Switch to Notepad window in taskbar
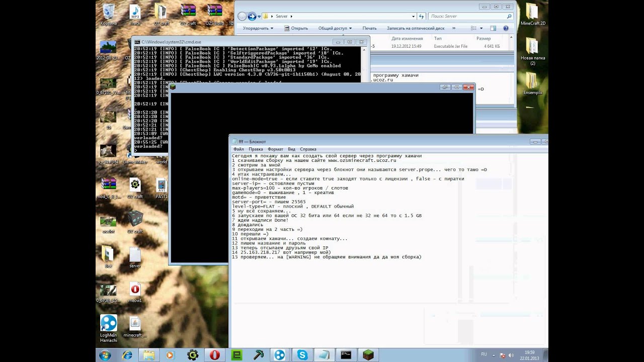 [x=324, y=355]
